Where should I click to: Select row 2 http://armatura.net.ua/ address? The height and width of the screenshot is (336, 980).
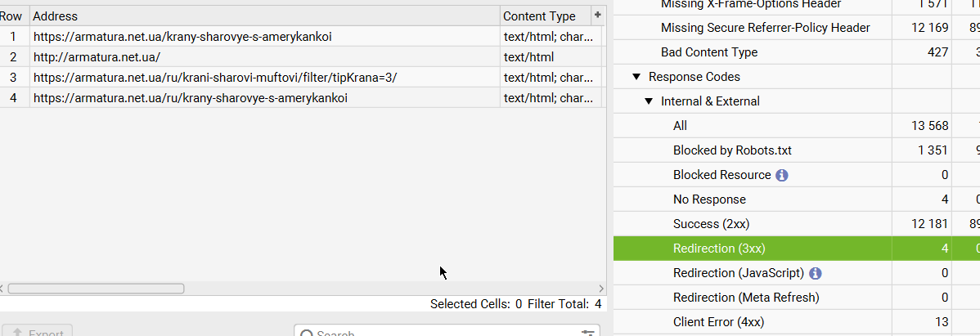pos(97,57)
